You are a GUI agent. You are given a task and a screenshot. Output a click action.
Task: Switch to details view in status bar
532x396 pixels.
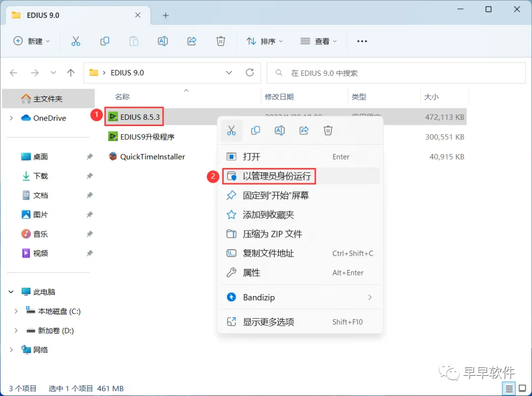[x=509, y=389]
